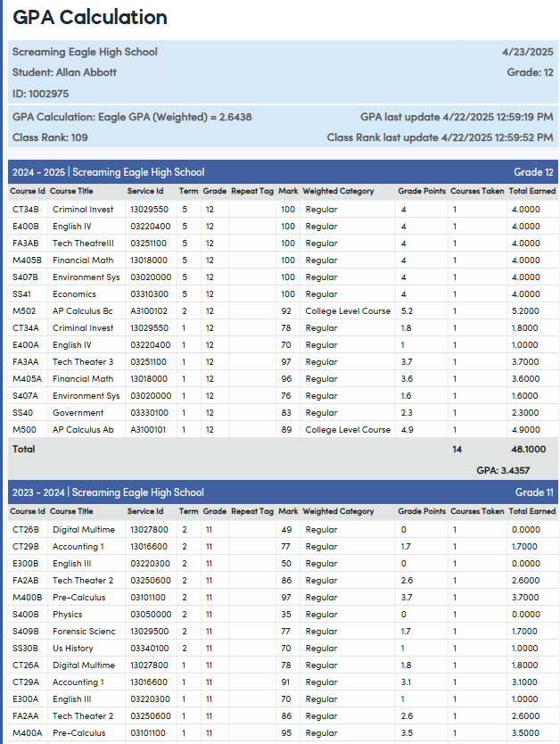The height and width of the screenshot is (744, 560).
Task: Click total earned value "3.1000"
Action: 524,682
